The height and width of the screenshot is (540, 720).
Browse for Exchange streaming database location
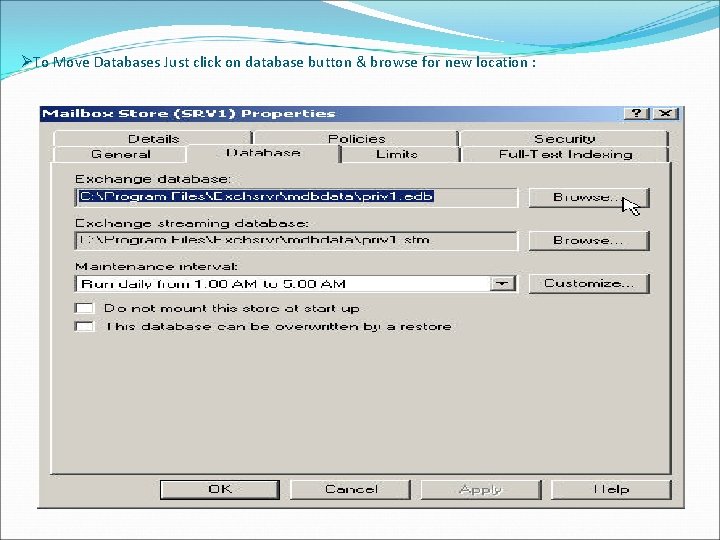click(589, 241)
